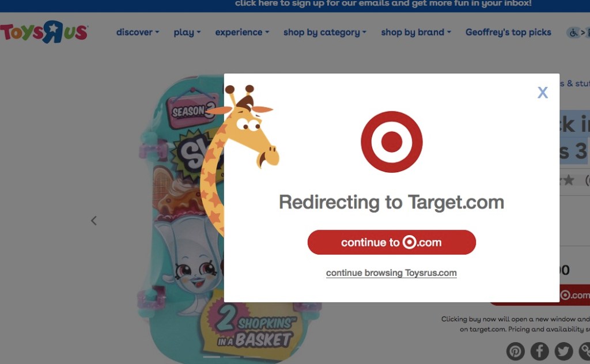Share the product on Twitter
The image size is (590, 364).
click(563, 351)
